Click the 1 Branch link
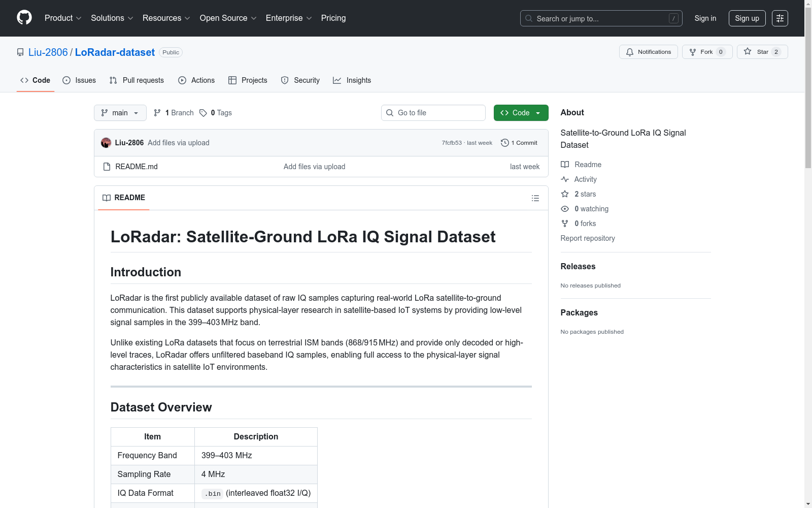Viewport: 812px width, 508px height. (x=174, y=113)
